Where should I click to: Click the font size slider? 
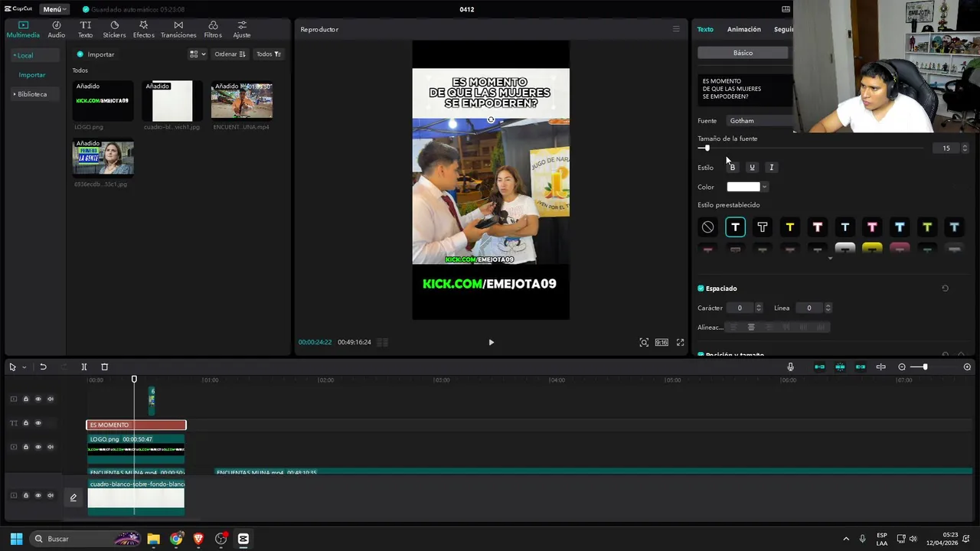[812, 148]
